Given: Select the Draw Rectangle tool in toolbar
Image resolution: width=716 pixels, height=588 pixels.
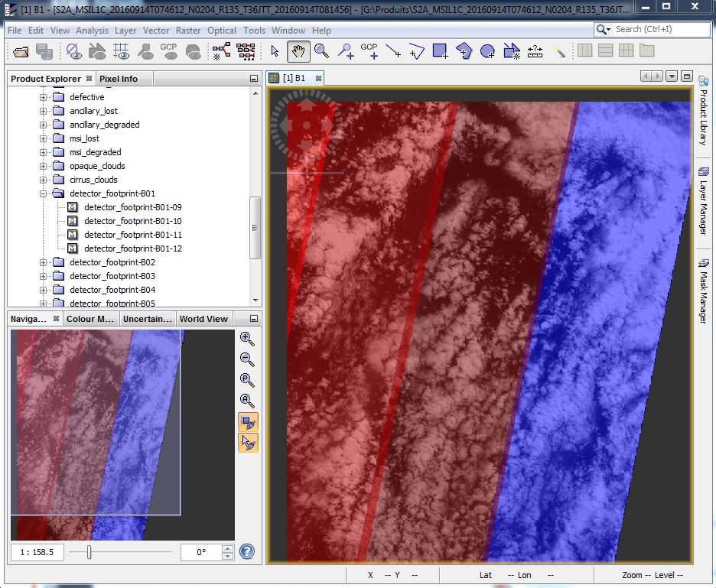Looking at the screenshot, I should pyautogui.click(x=440, y=51).
